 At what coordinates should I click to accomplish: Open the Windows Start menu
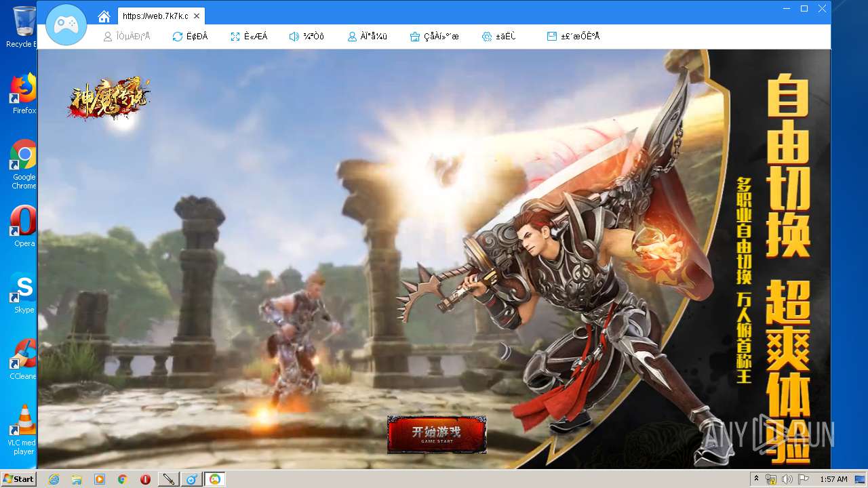pyautogui.click(x=18, y=479)
